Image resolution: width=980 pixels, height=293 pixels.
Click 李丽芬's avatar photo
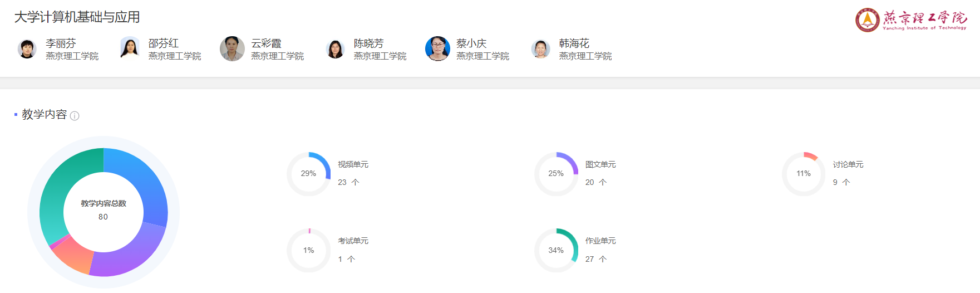pos(27,49)
